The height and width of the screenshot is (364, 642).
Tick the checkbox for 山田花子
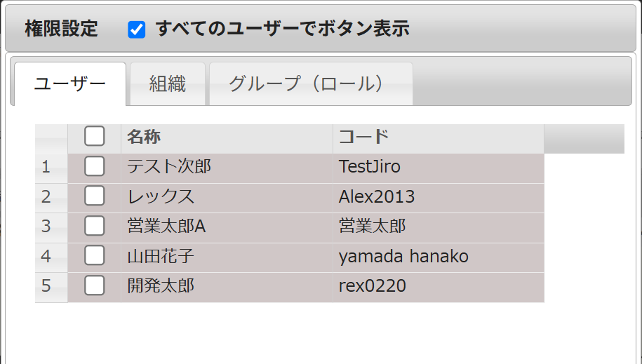[x=95, y=256]
